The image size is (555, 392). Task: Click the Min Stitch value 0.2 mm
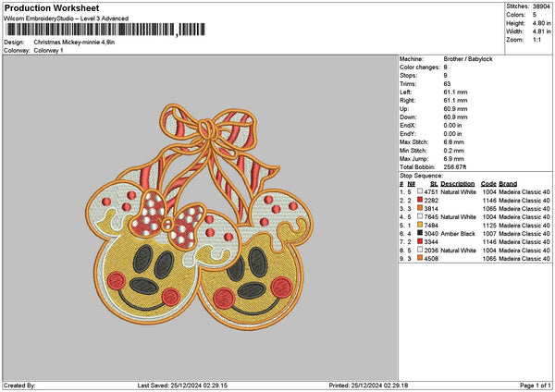[x=453, y=151]
